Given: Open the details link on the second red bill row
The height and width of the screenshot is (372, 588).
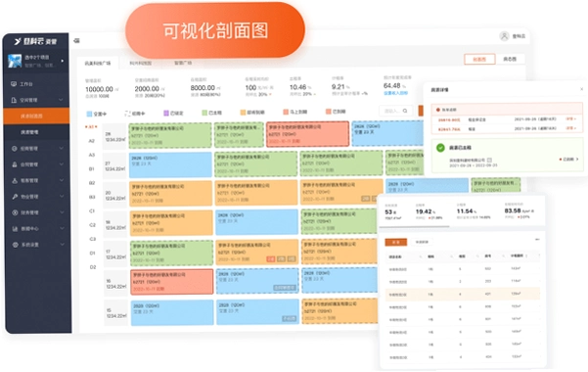Looking at the screenshot, I should point(570,128).
